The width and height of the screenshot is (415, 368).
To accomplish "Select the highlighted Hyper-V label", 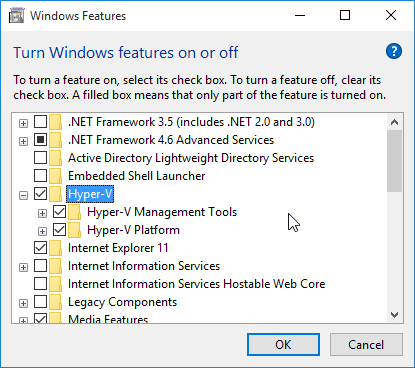I will [90, 194].
